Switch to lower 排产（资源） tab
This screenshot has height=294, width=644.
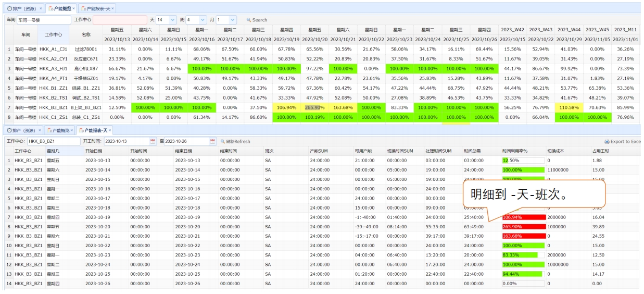tap(22, 130)
